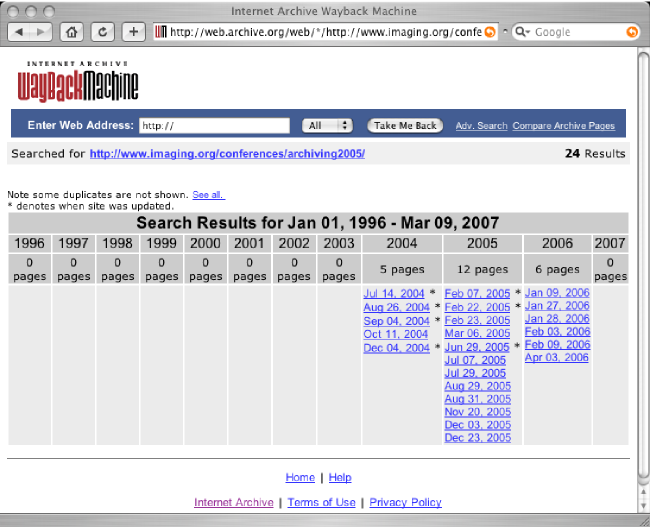Open the Jan 09, 2006 snapshot
The height and width of the screenshot is (528, 650).
(x=557, y=293)
